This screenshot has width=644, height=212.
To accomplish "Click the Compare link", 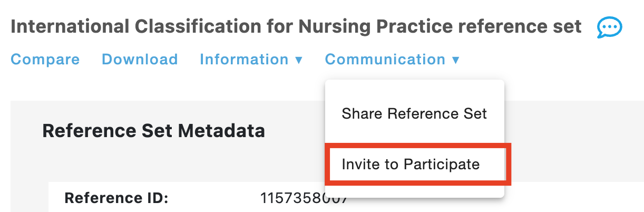I will pos(45,60).
